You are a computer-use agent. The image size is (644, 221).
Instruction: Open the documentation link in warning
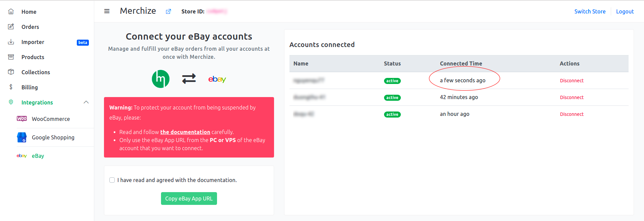[x=185, y=132]
